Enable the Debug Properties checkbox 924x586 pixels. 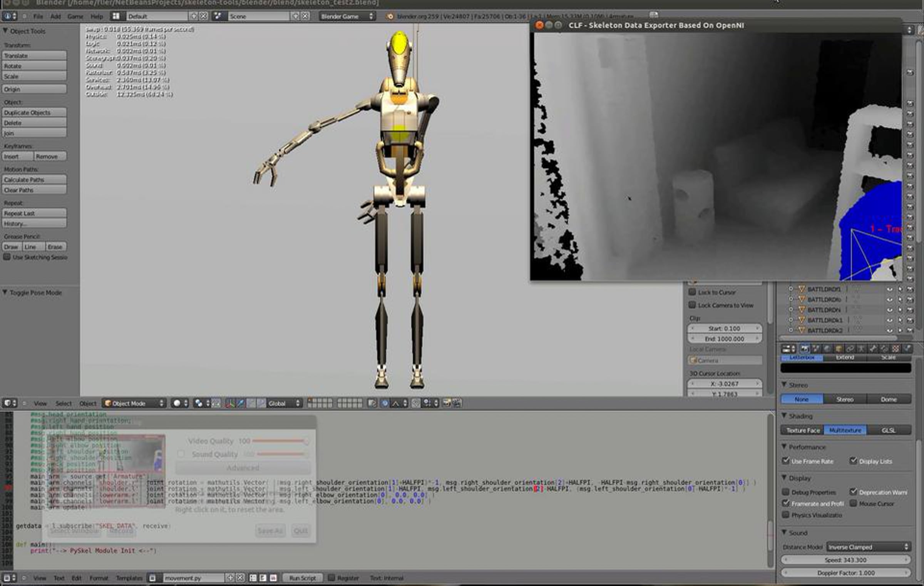point(786,492)
